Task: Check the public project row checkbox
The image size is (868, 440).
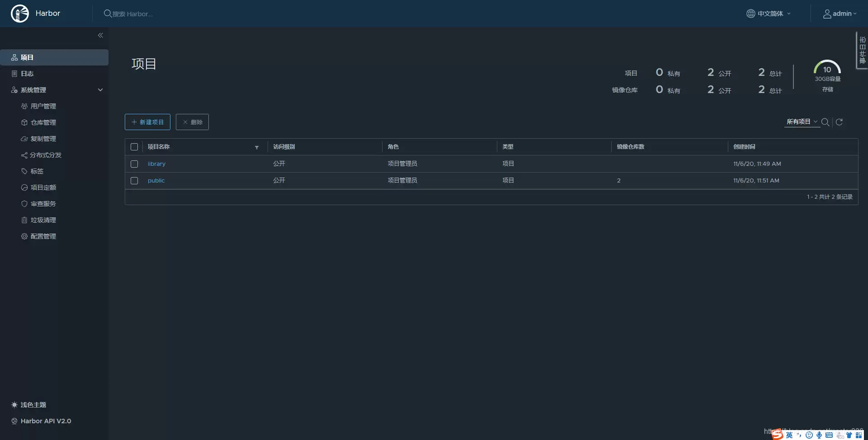Action: [134, 181]
